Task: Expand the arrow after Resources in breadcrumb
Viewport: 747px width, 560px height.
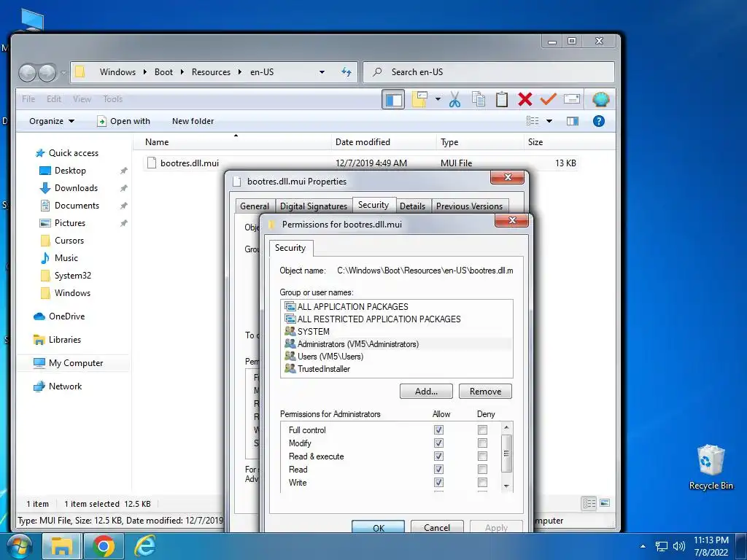Action: [x=240, y=72]
